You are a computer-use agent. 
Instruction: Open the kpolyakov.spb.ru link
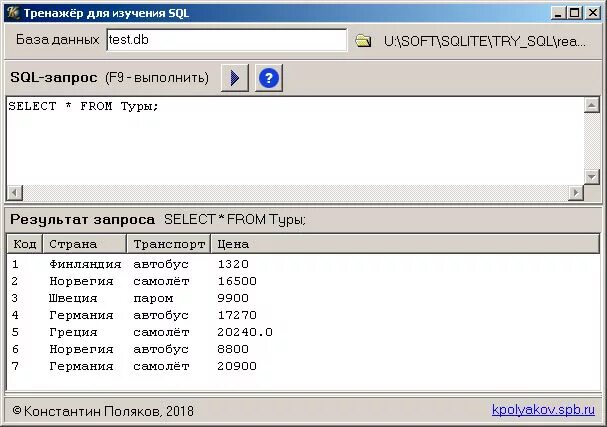pos(543,410)
